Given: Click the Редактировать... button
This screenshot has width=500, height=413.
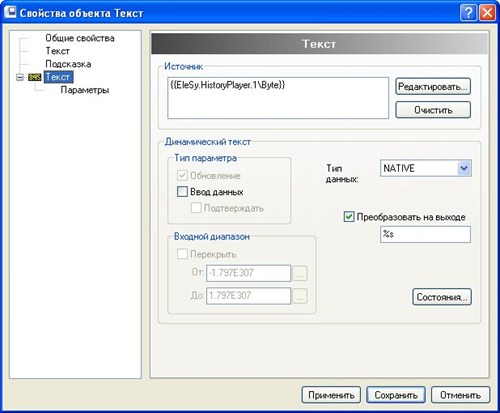Looking at the screenshot, I should click(433, 87).
